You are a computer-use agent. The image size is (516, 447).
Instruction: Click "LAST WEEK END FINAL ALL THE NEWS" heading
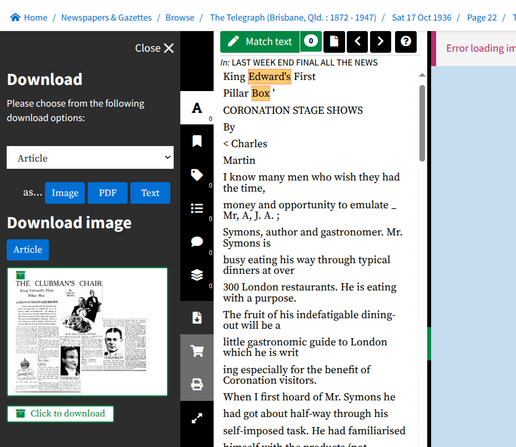click(x=305, y=63)
